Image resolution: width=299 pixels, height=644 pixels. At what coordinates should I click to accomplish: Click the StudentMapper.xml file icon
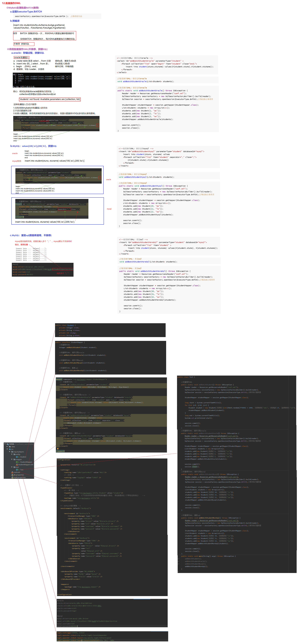17,465
